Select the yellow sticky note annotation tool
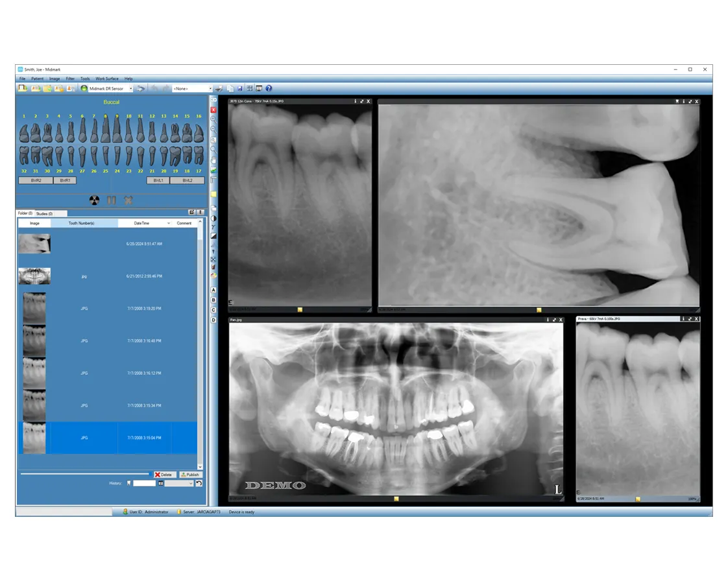The height and width of the screenshot is (581, 728). (213, 194)
